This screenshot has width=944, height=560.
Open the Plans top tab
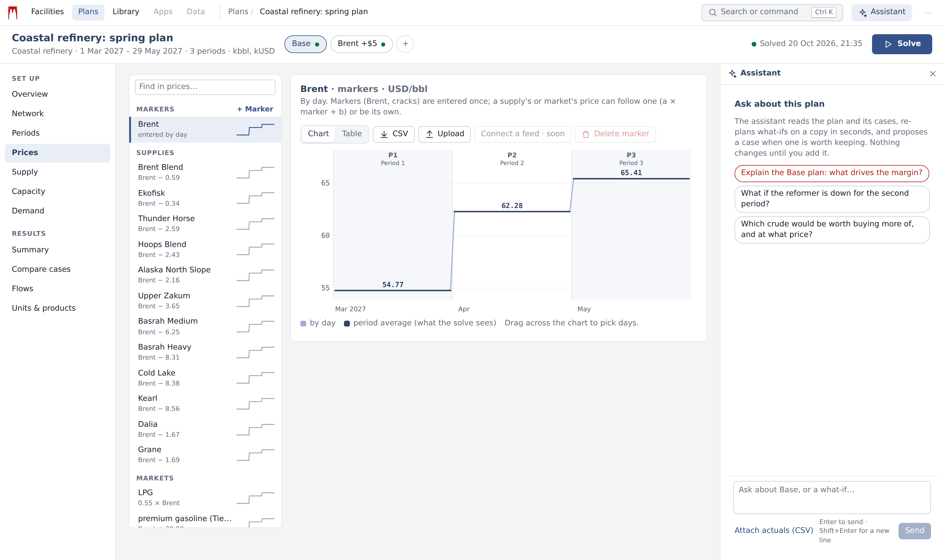88,12
